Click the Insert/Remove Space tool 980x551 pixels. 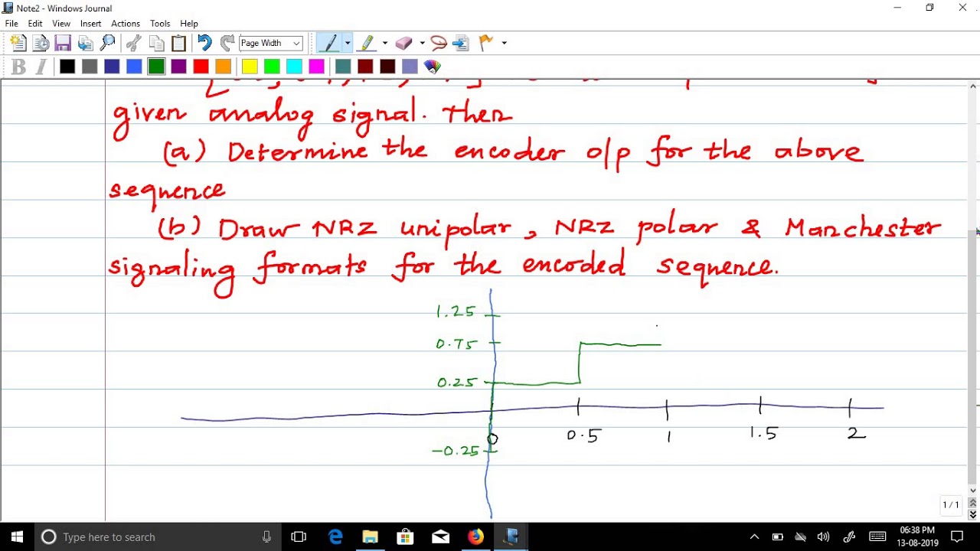461,43
